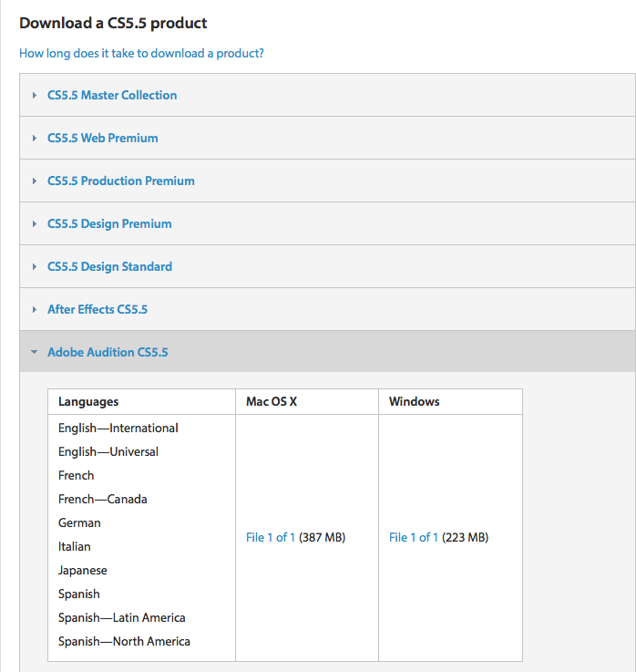Open the CS5.5 Design Premium title

(x=109, y=223)
